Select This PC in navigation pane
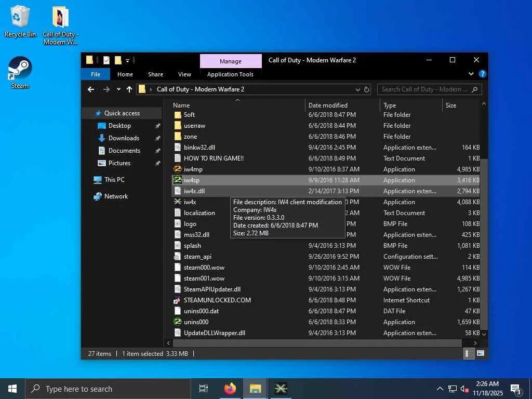This screenshot has width=532, height=399. (114, 179)
